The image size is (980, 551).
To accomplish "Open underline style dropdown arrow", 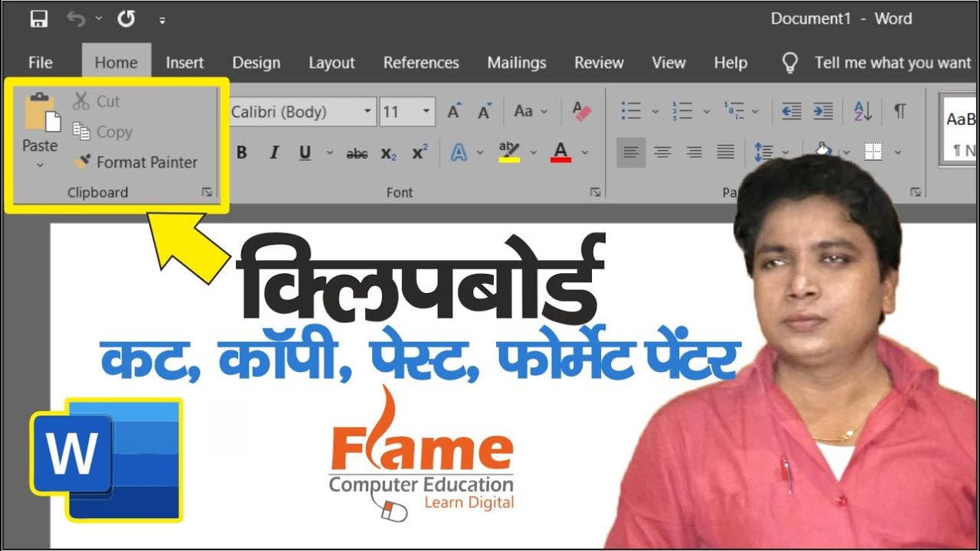I will pos(330,152).
